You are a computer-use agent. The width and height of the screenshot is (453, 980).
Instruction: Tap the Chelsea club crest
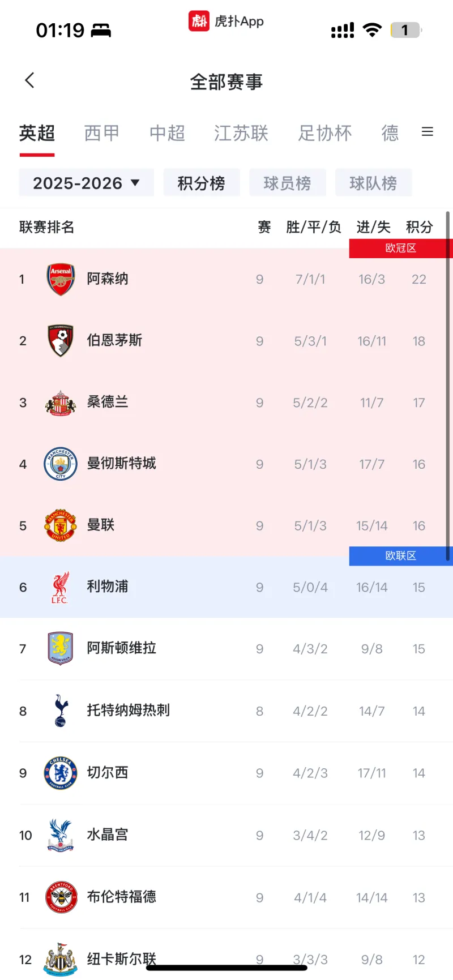(x=61, y=773)
